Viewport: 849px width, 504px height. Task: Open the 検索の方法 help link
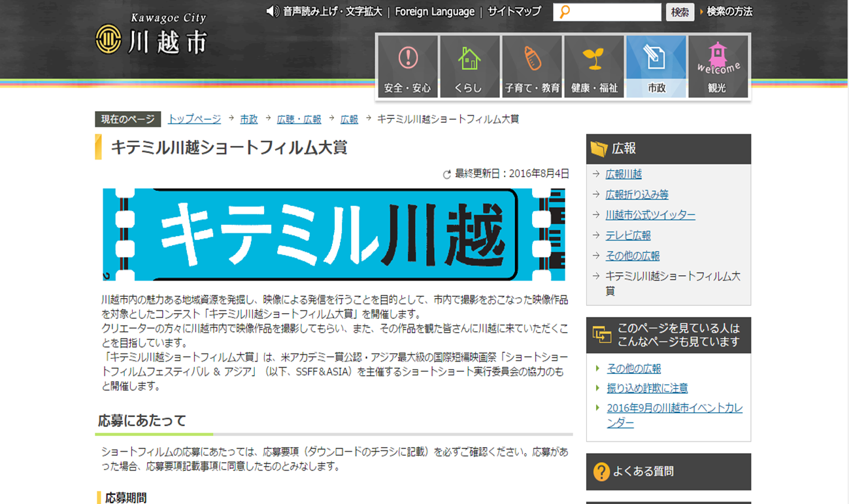click(x=729, y=12)
